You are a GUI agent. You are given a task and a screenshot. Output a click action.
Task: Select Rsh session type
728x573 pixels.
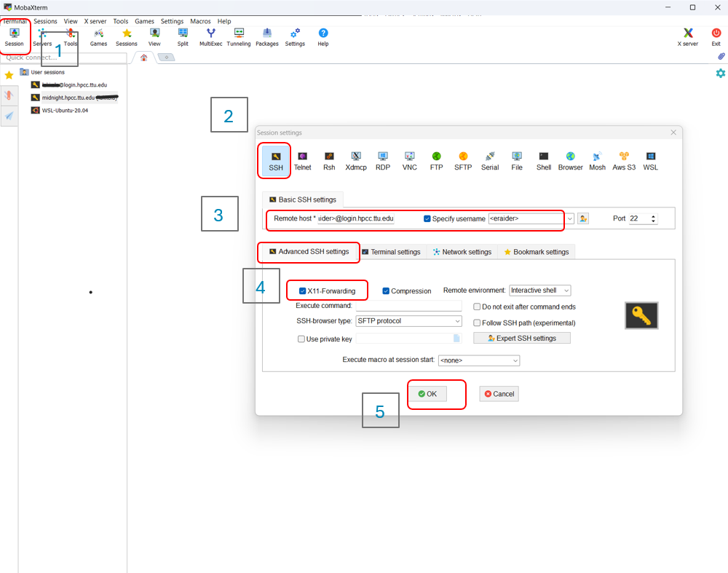(x=329, y=161)
